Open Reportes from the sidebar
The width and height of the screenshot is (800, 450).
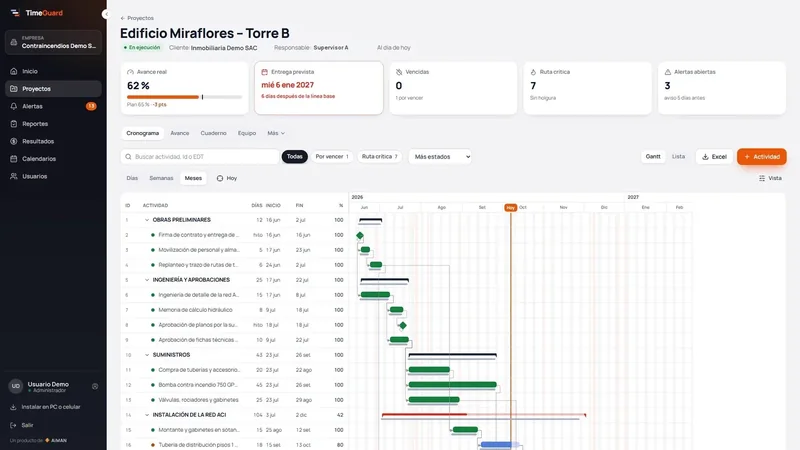[x=53, y=123]
